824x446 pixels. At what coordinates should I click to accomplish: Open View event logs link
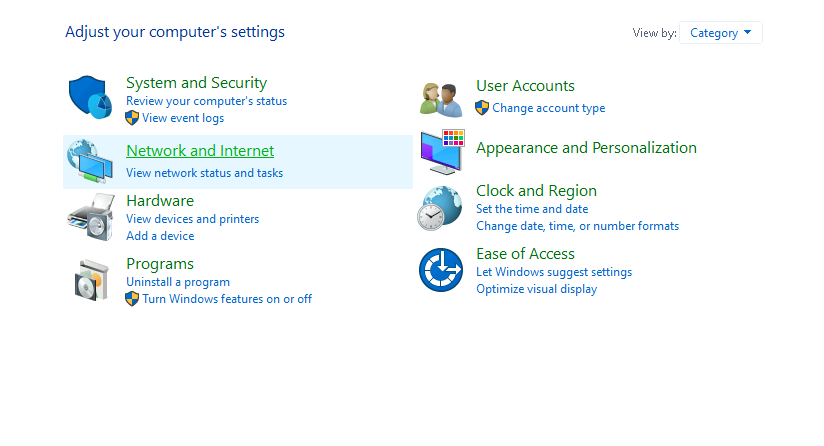[x=183, y=118]
